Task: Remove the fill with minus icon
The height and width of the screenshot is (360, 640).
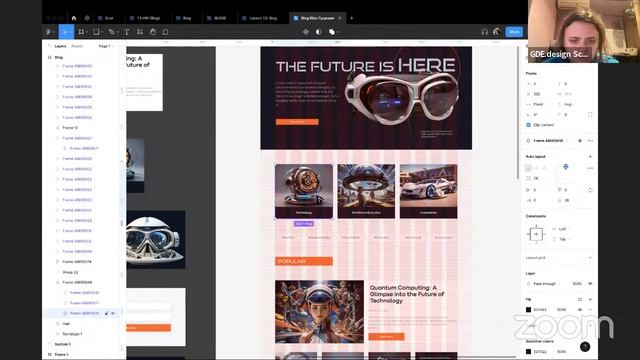Action: pyautogui.click(x=590, y=310)
